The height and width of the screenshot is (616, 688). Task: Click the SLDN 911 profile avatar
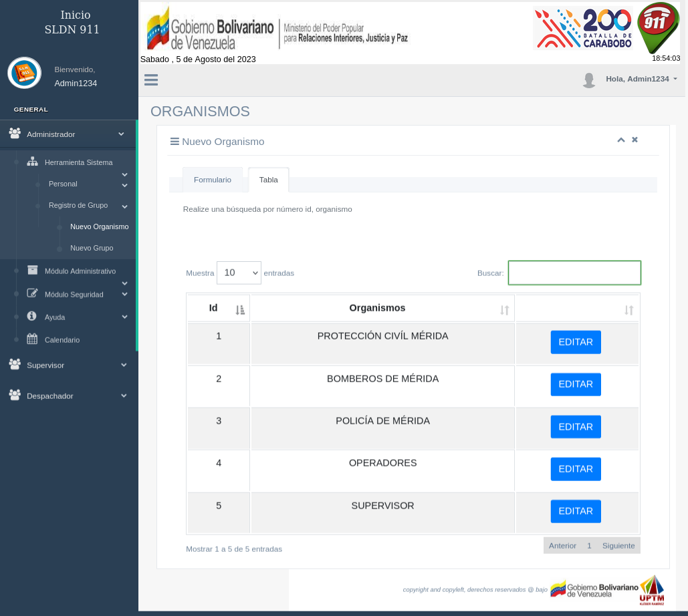(x=25, y=73)
